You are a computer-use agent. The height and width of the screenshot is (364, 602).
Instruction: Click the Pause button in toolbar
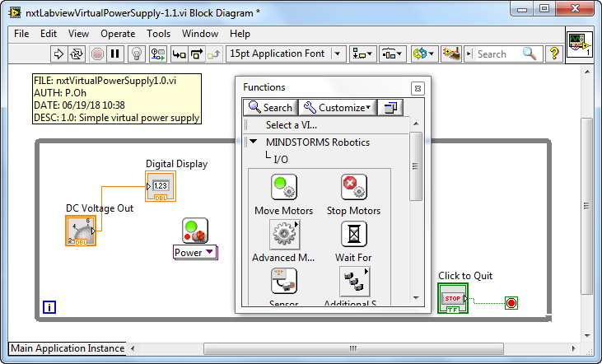pyautogui.click(x=114, y=54)
